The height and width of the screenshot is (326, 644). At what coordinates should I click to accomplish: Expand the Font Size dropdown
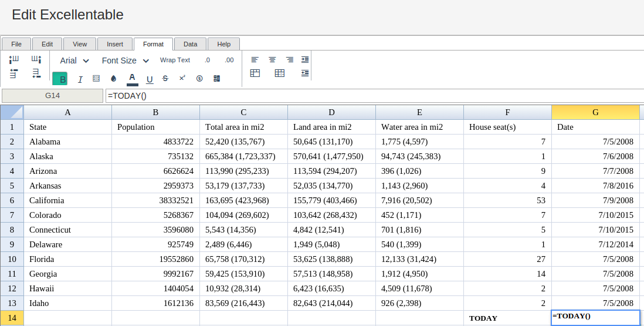126,61
